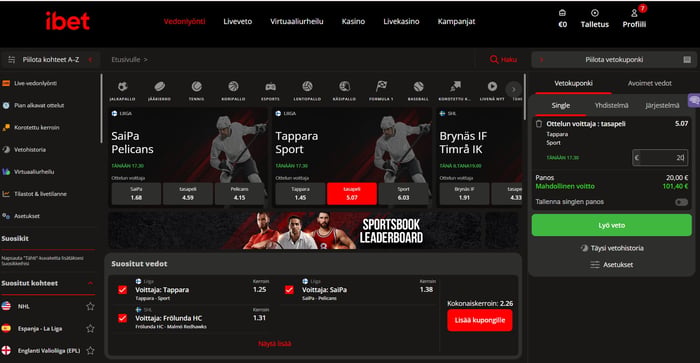Open the Vedonlyönti top menu item
Screen dimensions: 700x363
pyautogui.click(x=184, y=21)
